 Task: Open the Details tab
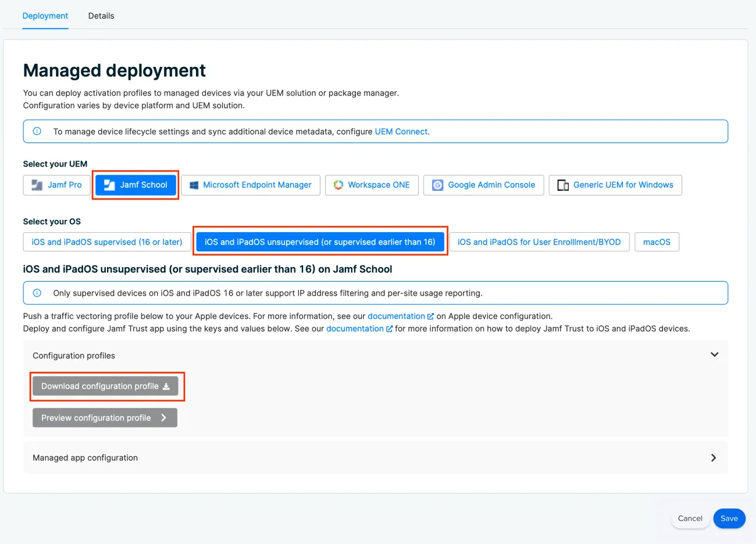pos(101,16)
